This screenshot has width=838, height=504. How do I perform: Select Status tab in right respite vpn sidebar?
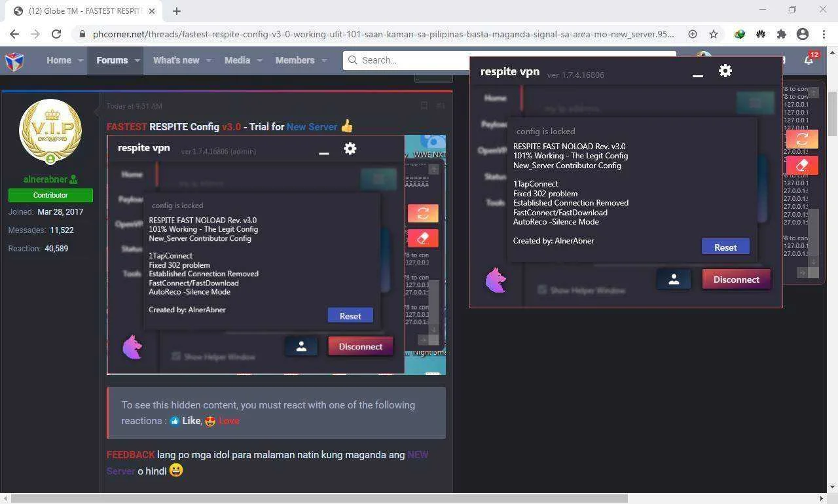tap(495, 176)
